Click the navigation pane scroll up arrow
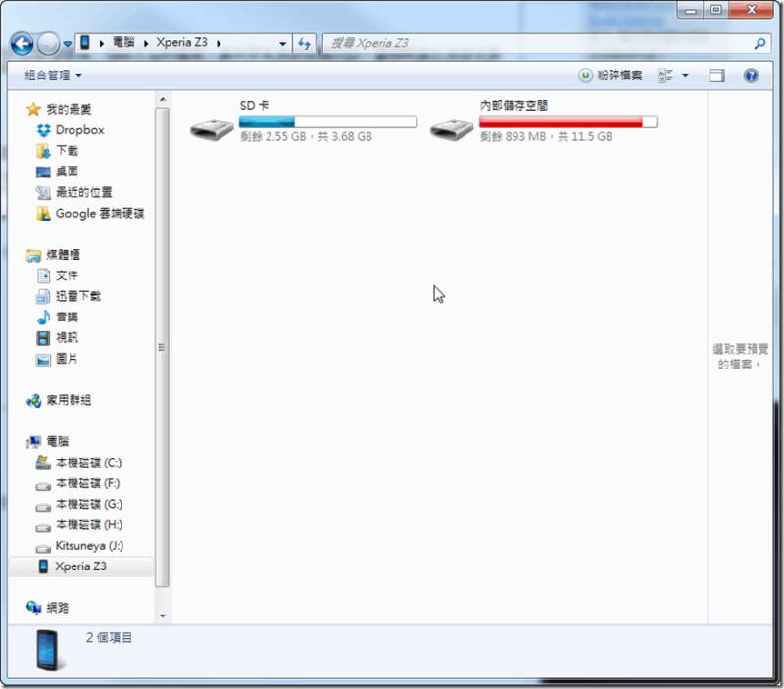Viewport: 784px width, 689px height. 163,100
